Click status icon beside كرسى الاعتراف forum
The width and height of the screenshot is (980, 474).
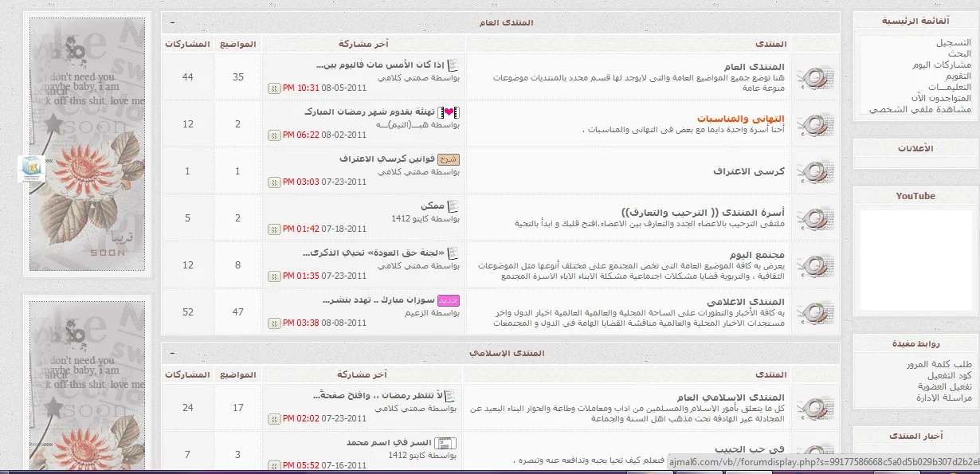pos(813,171)
